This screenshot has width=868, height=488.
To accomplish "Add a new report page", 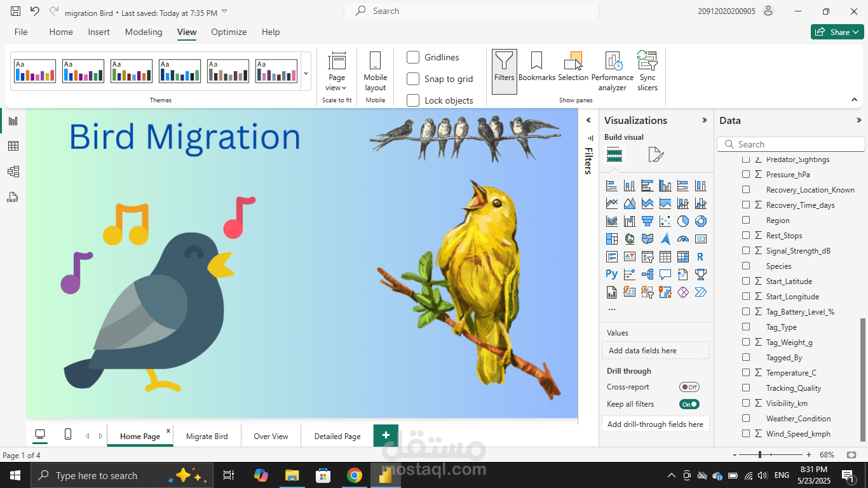I will click(x=386, y=435).
